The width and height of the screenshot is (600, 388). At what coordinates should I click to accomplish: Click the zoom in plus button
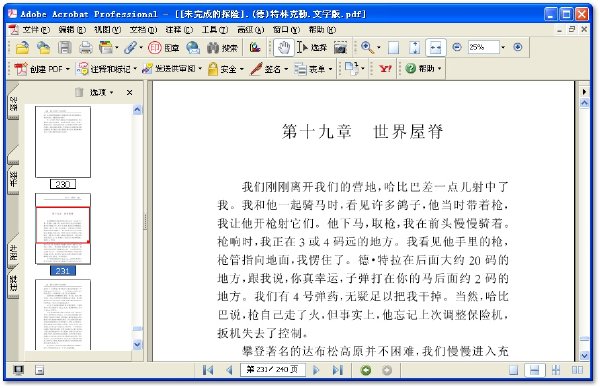517,47
